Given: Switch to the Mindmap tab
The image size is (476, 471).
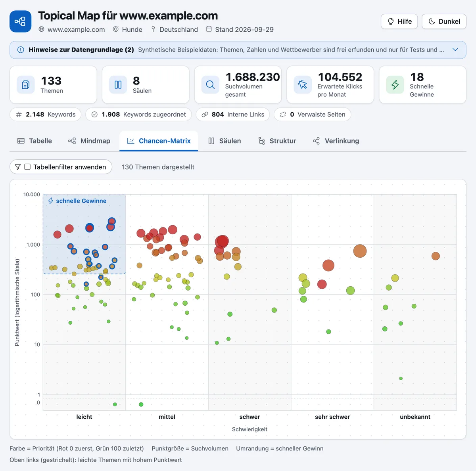Looking at the screenshot, I should [x=89, y=141].
